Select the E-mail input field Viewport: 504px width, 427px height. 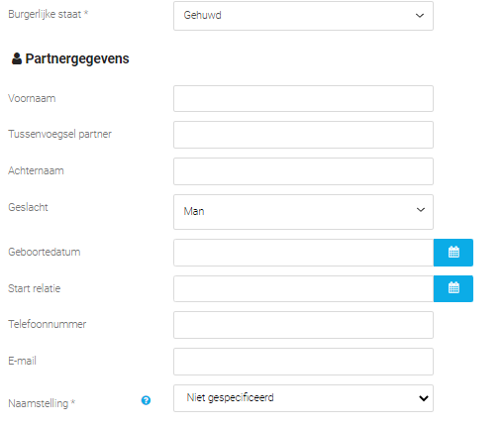coord(303,362)
